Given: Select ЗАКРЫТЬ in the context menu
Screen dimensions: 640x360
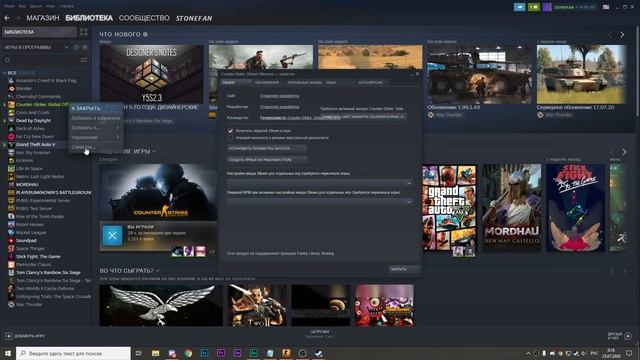Looking at the screenshot, I should pyautogui.click(x=96, y=108).
